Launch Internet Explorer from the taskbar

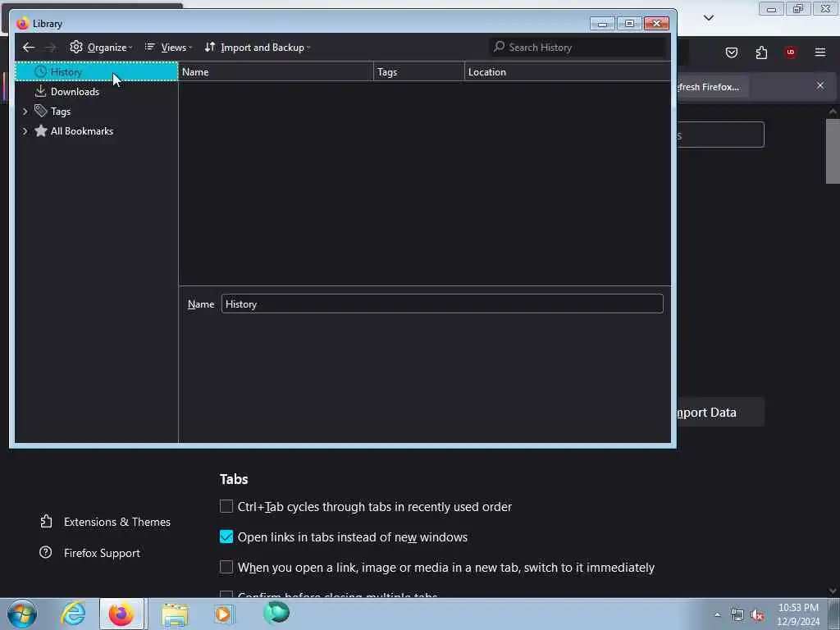pos(73,614)
